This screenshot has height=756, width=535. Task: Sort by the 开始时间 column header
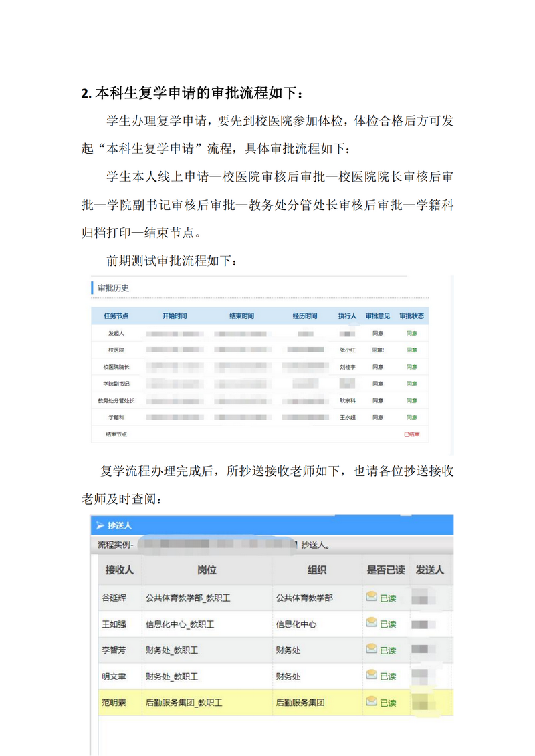coord(175,316)
